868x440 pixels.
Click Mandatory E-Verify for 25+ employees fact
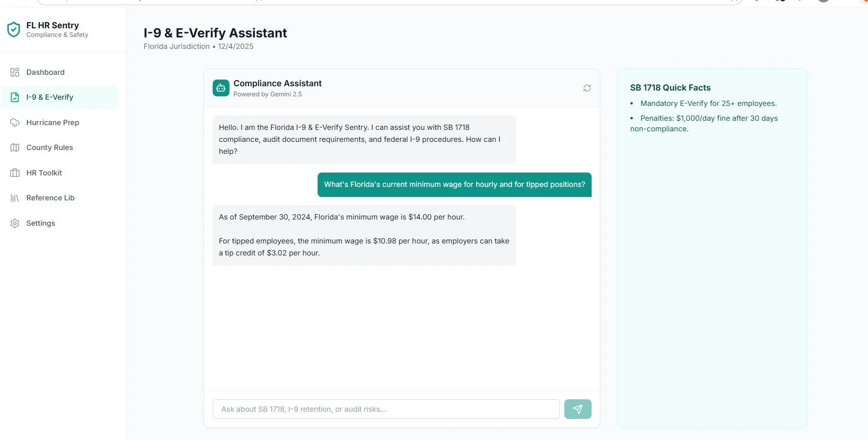point(708,104)
